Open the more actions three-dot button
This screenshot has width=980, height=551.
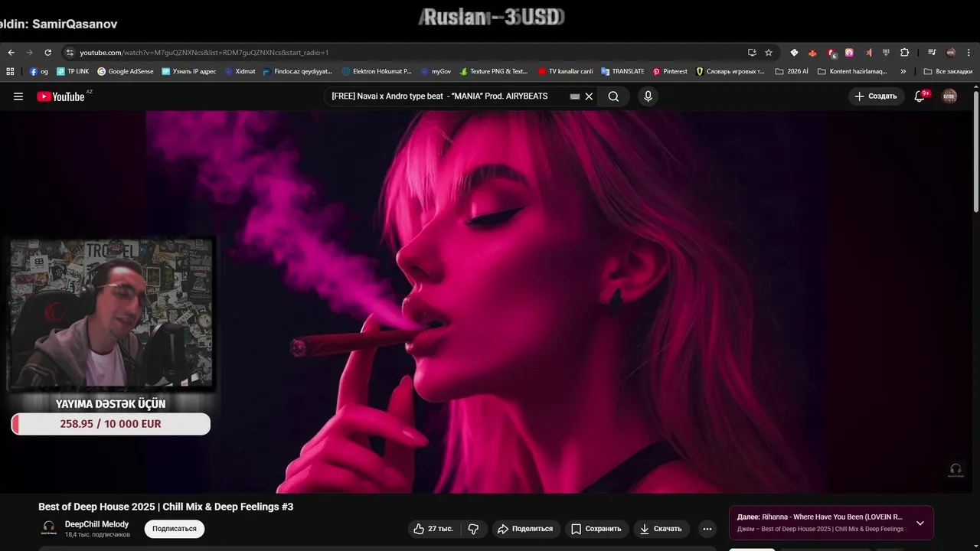707,529
